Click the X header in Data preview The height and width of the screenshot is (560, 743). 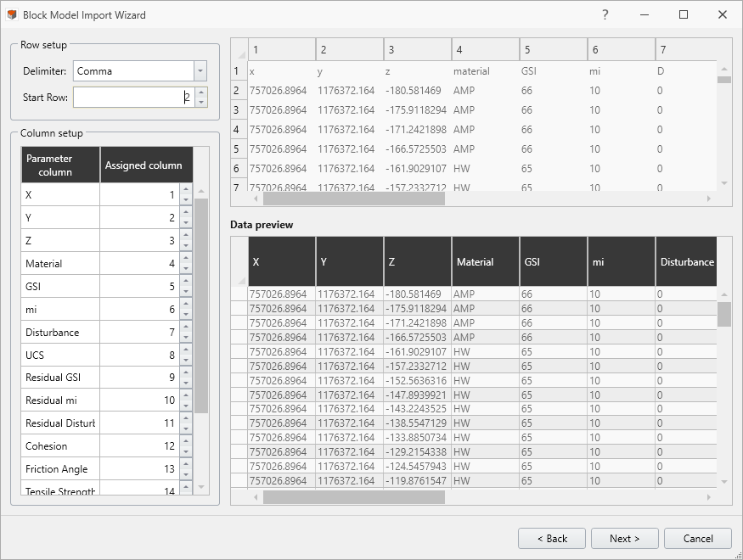(282, 262)
